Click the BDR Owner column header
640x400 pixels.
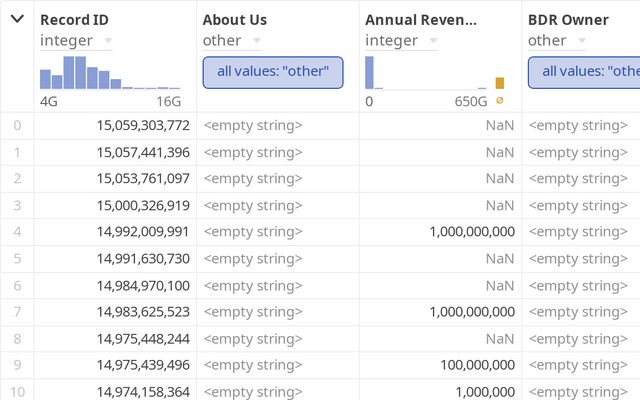(x=568, y=20)
